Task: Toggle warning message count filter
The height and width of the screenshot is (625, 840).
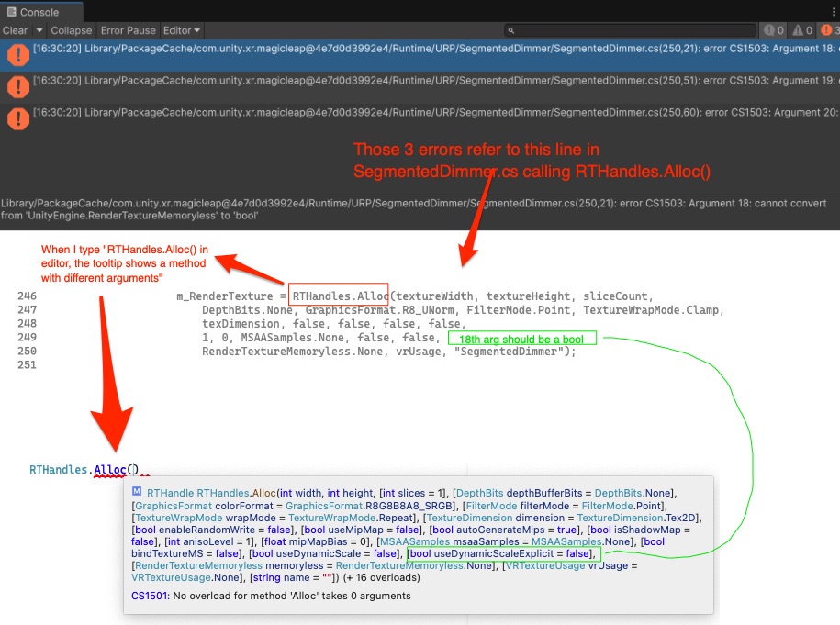Action: [x=802, y=30]
